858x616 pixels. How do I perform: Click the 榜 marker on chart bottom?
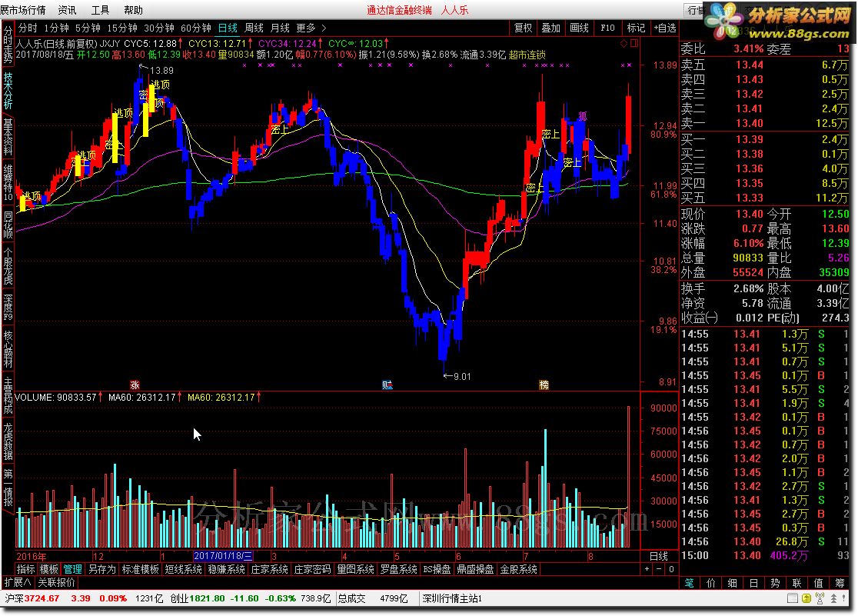pyautogui.click(x=544, y=385)
